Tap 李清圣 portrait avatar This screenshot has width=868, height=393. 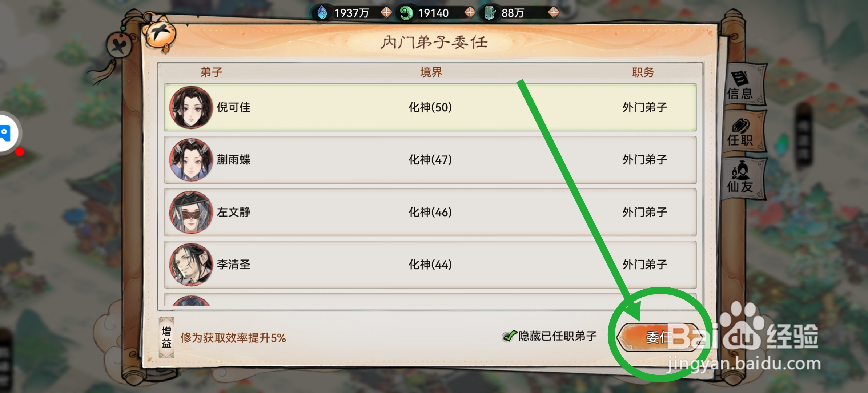191,265
